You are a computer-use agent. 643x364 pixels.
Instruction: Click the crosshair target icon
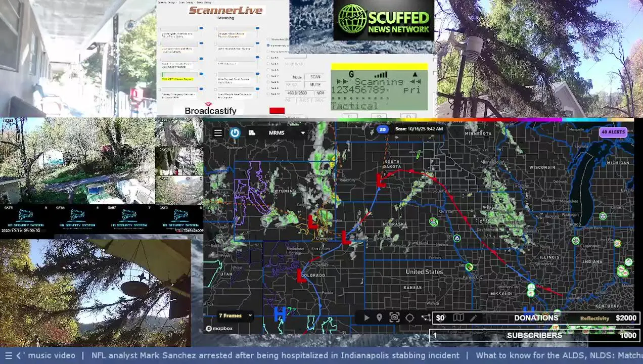pos(410,317)
